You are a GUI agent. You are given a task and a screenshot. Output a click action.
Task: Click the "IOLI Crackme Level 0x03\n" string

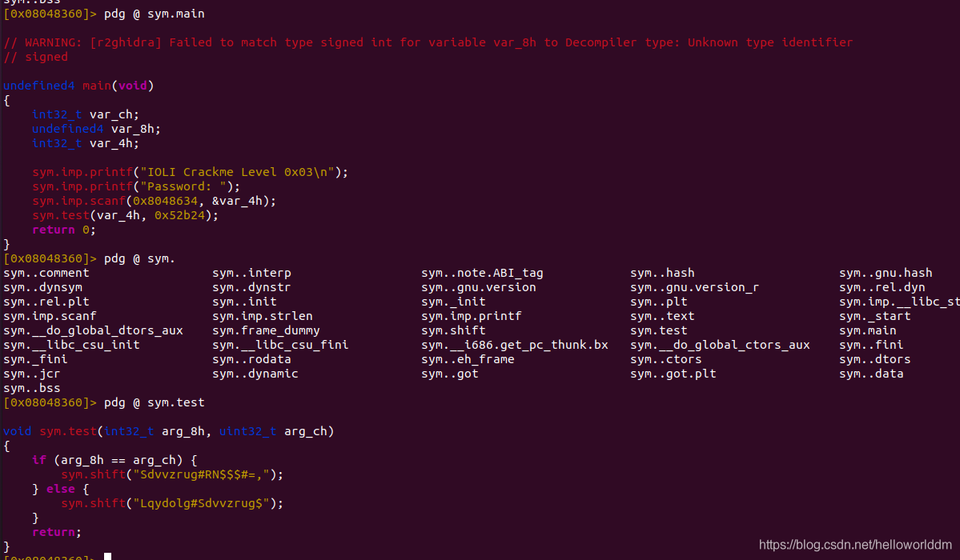pos(240,172)
